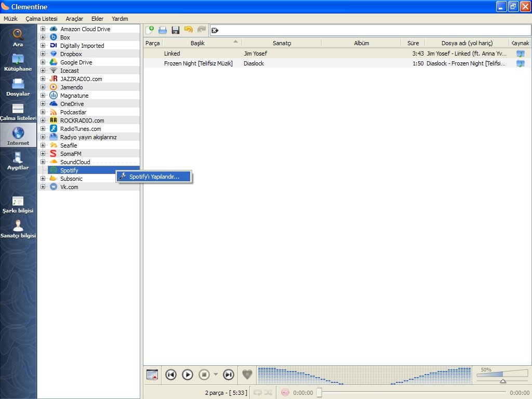The image size is (532, 399).
Task: Click the track seek slider handle
Action: [x=320, y=392]
